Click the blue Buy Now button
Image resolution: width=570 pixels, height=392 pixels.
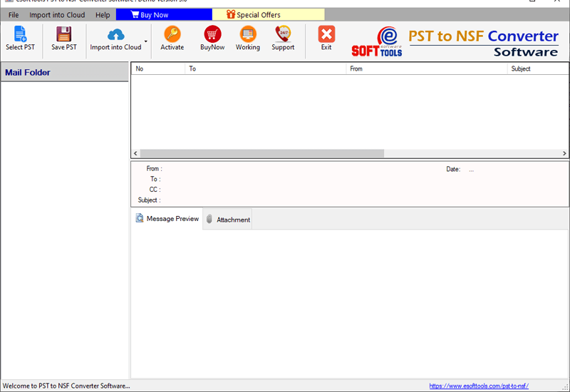coord(164,14)
